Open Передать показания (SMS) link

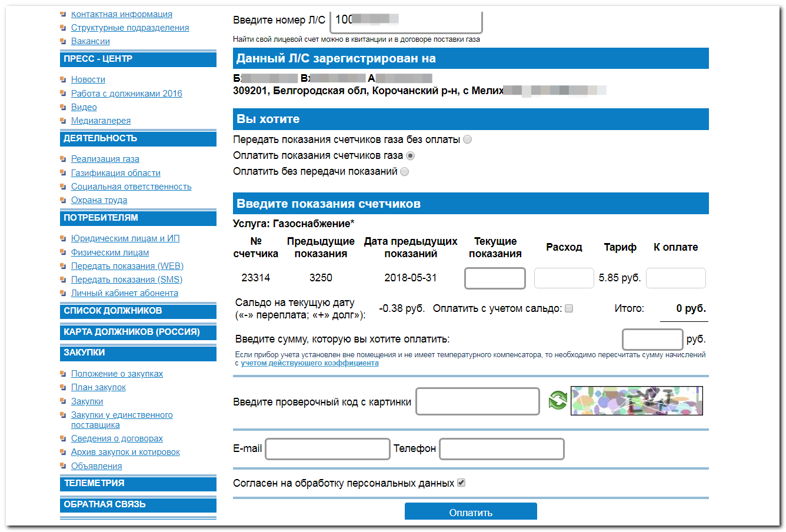click(126, 280)
